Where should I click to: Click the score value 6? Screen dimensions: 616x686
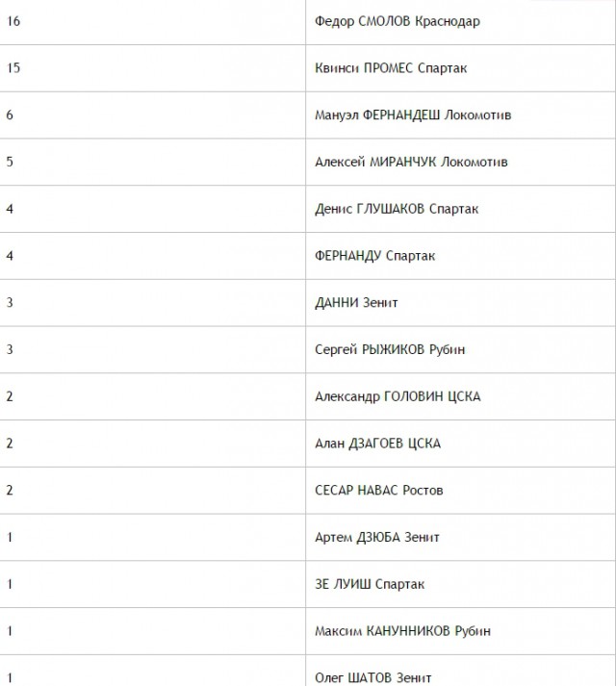[10, 114]
